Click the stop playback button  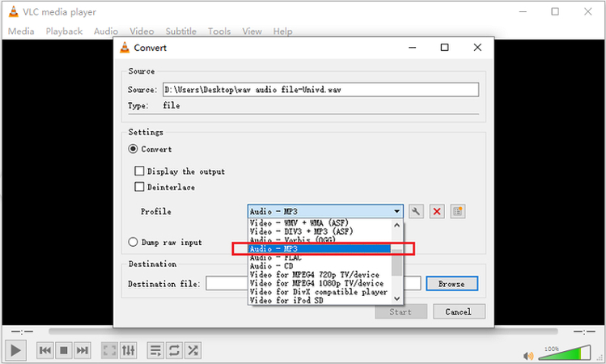coord(64,350)
